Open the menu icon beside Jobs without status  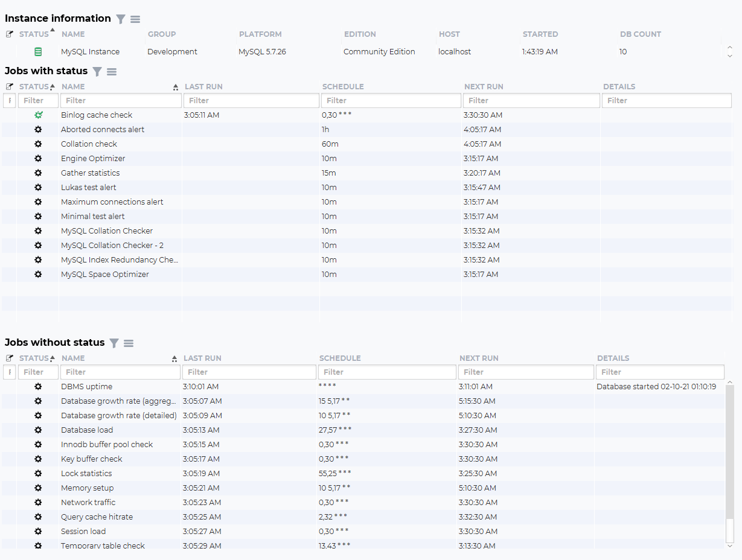[x=129, y=343]
